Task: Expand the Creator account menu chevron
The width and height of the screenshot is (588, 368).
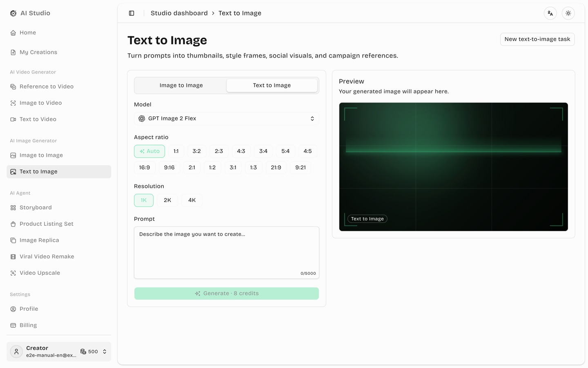Action: 105,352
